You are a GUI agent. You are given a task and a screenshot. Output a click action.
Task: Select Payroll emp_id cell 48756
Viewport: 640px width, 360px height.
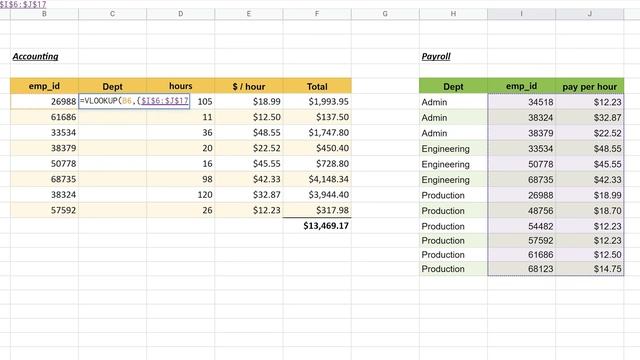click(521, 211)
